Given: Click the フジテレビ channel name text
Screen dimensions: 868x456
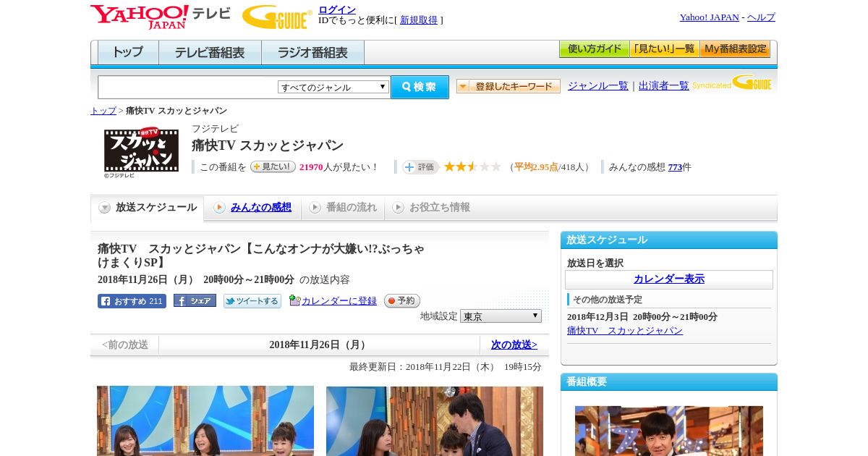Looking at the screenshot, I should [215, 129].
